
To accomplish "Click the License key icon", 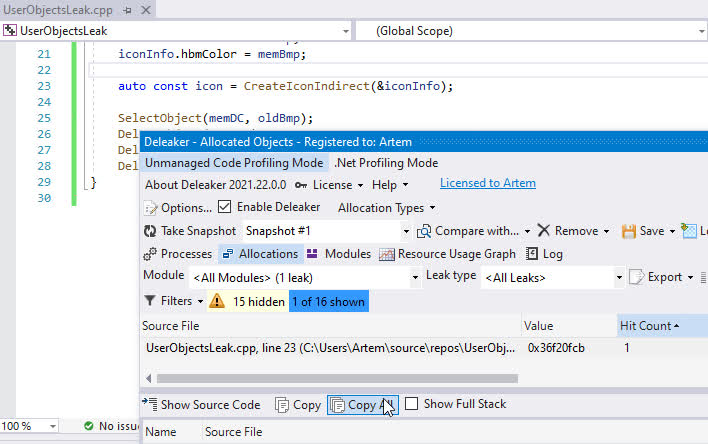I will coord(301,185).
